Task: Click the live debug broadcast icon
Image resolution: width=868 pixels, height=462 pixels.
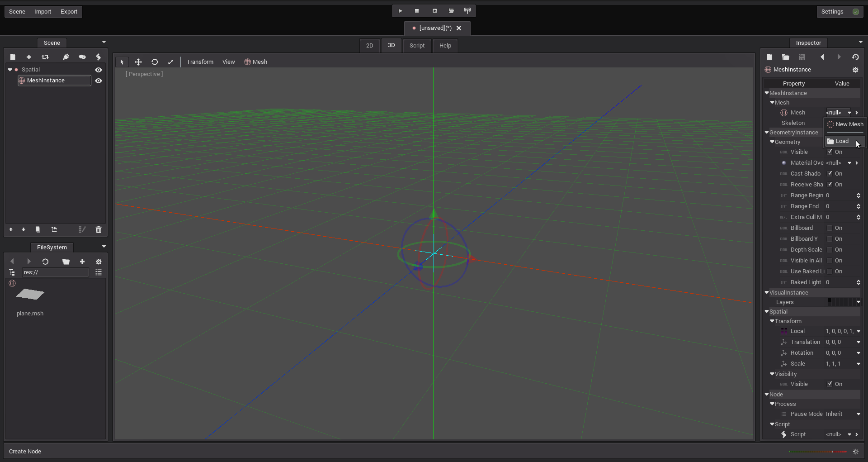Action: pyautogui.click(x=467, y=11)
